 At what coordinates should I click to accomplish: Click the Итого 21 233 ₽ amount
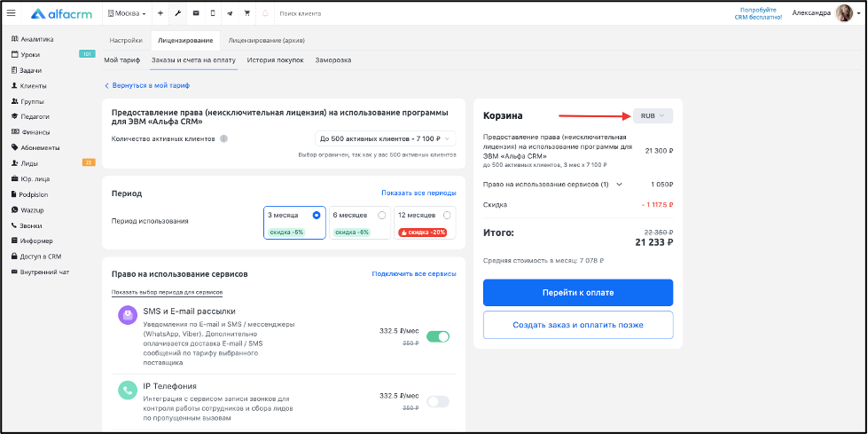point(653,242)
